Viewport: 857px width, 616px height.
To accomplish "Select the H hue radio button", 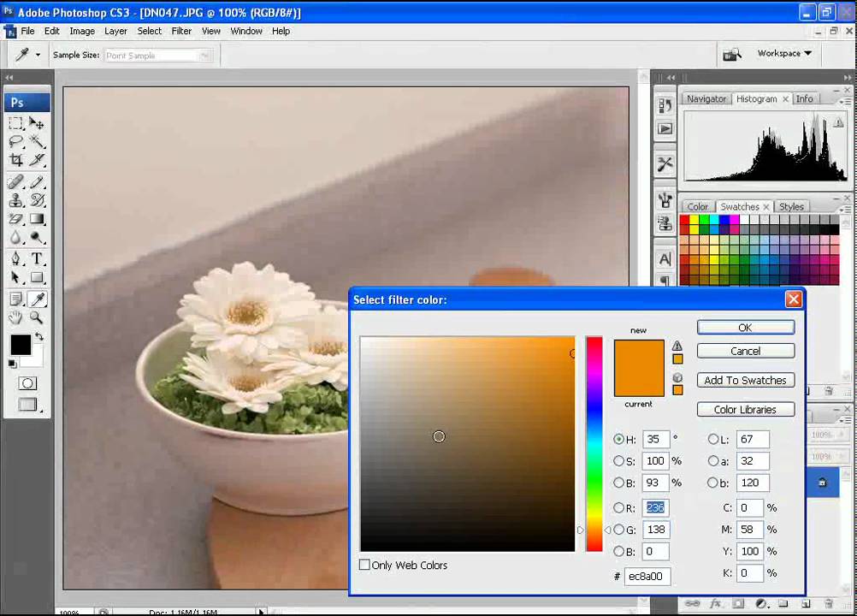I will (618, 439).
